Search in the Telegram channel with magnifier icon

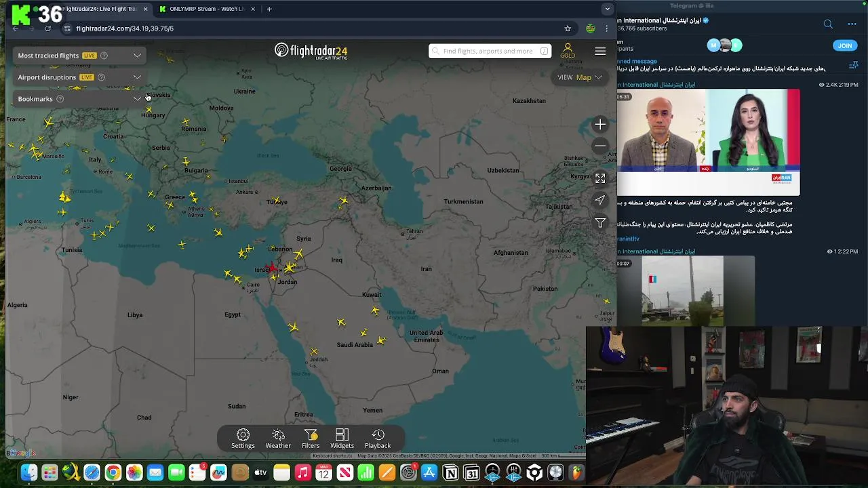[x=828, y=24]
